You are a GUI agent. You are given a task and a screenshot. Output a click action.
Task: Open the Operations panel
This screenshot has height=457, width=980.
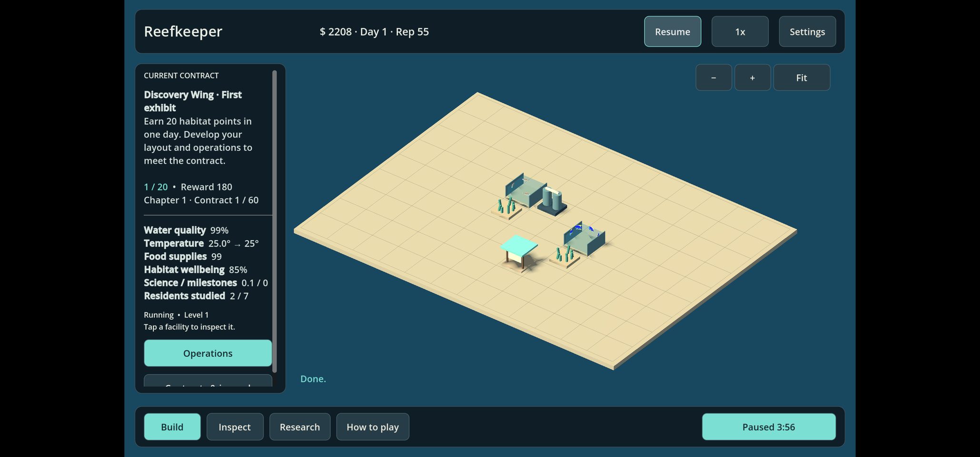tap(208, 353)
